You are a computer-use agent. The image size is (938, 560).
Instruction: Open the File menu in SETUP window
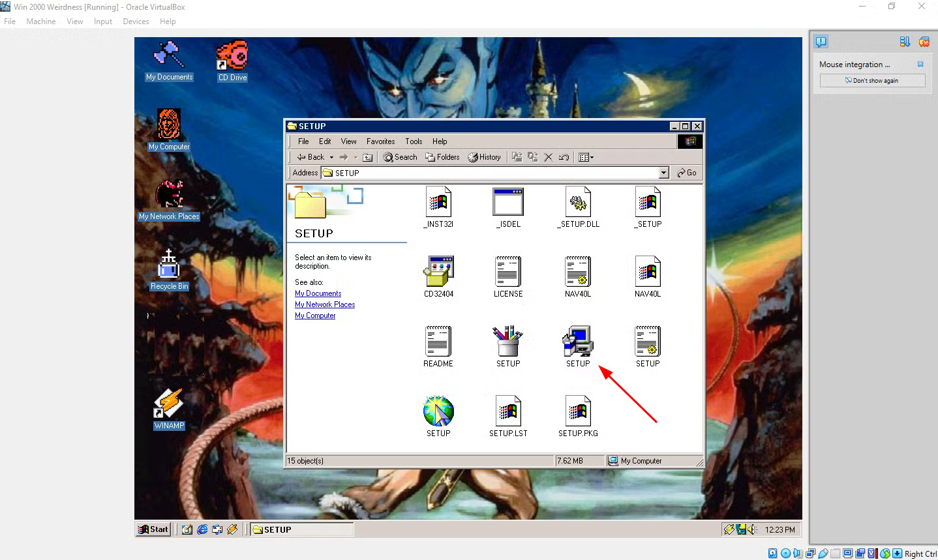coord(303,141)
